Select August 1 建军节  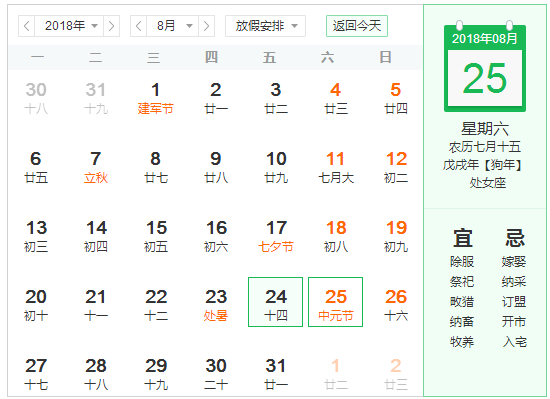coord(156,98)
